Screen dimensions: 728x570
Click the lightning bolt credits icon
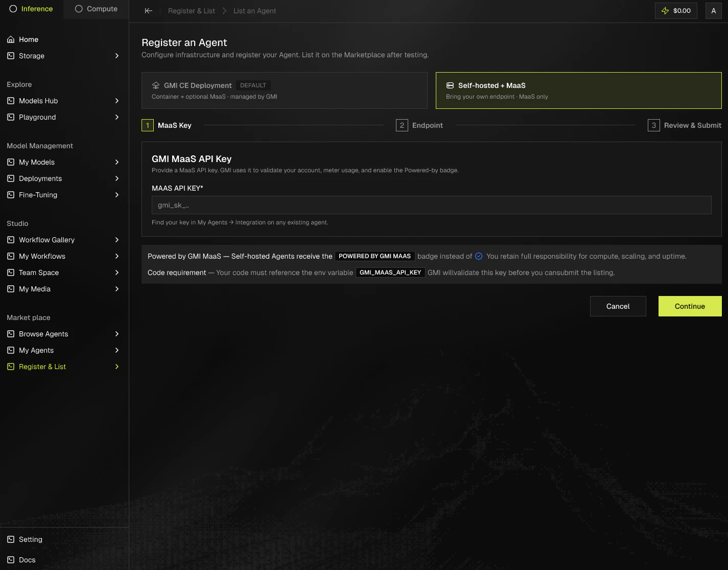point(665,11)
